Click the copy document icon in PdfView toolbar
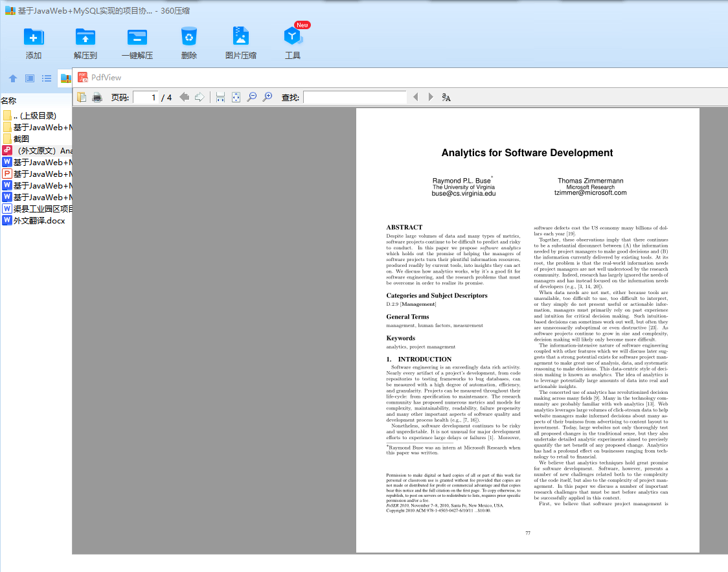 click(x=82, y=97)
